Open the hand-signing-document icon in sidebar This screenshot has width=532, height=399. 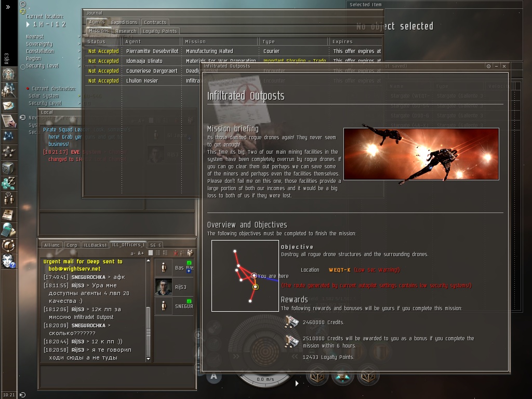pos(8,121)
